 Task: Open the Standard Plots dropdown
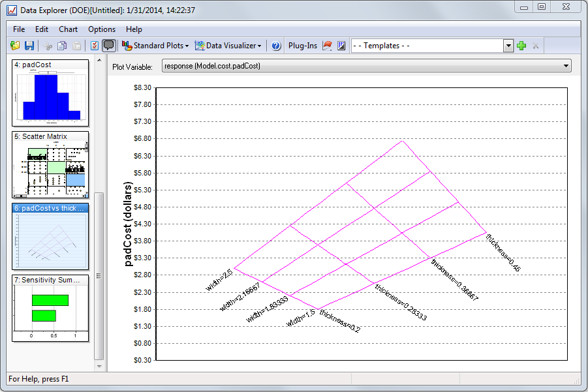tap(155, 46)
